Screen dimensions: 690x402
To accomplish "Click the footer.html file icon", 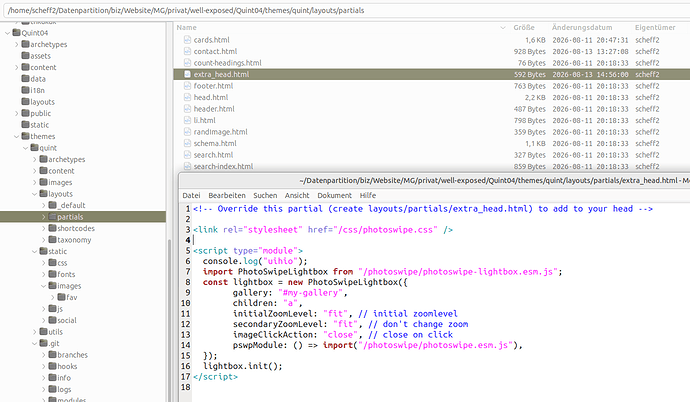I will [187, 86].
